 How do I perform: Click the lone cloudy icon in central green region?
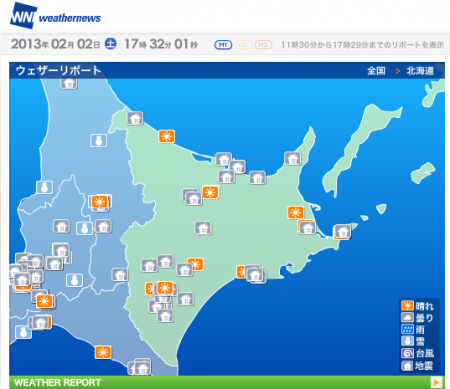203,228
